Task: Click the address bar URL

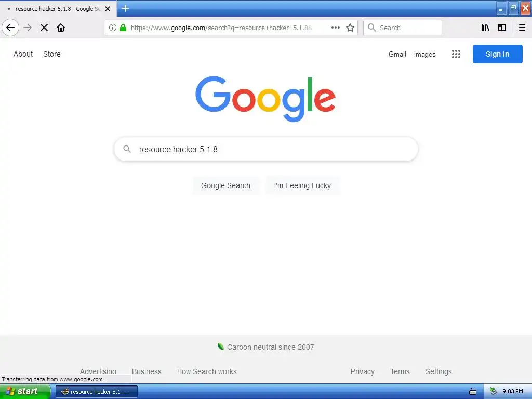Action: (221, 28)
